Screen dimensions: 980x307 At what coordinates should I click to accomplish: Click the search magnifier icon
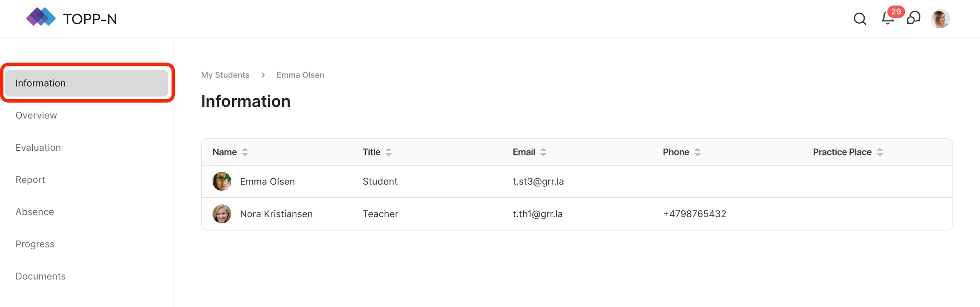[x=860, y=19]
